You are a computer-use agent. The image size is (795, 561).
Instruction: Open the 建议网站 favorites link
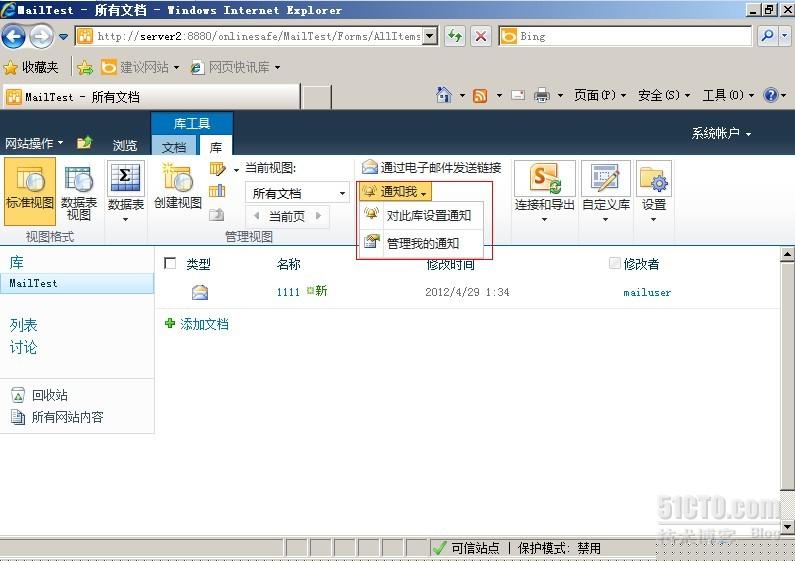coord(140,67)
